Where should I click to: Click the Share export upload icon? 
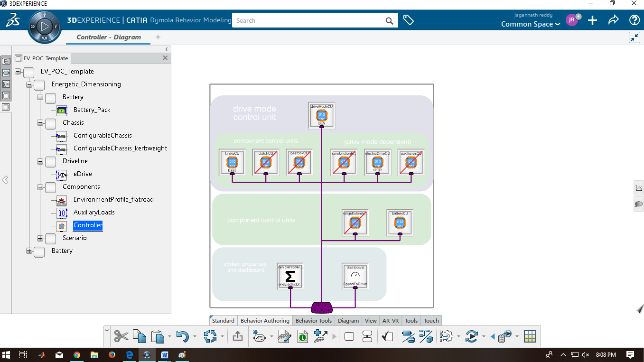[x=238, y=337]
